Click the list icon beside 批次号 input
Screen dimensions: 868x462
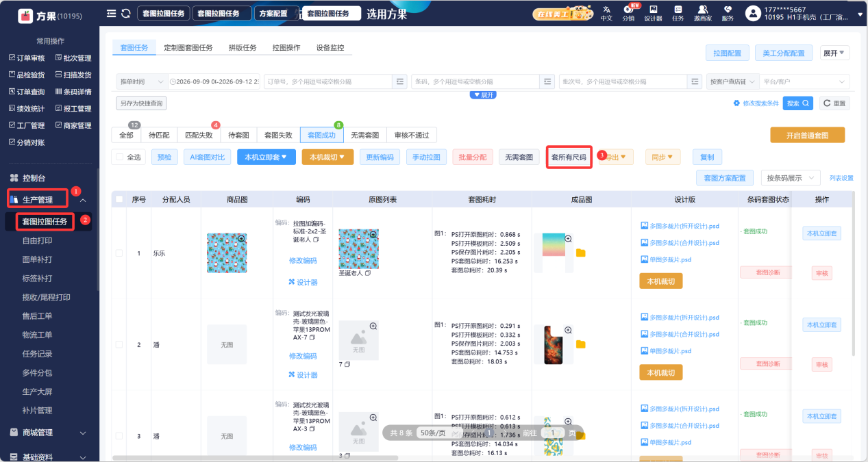(695, 81)
